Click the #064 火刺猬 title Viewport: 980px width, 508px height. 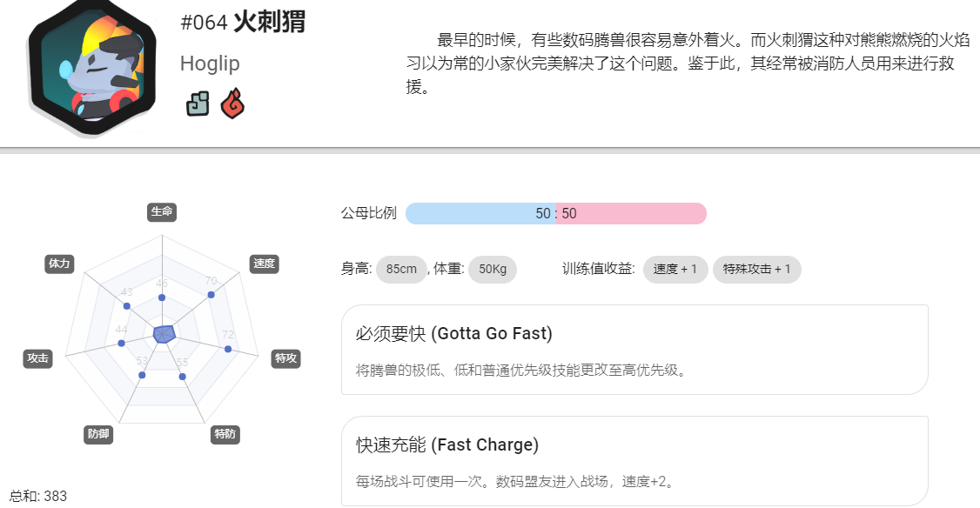(243, 23)
